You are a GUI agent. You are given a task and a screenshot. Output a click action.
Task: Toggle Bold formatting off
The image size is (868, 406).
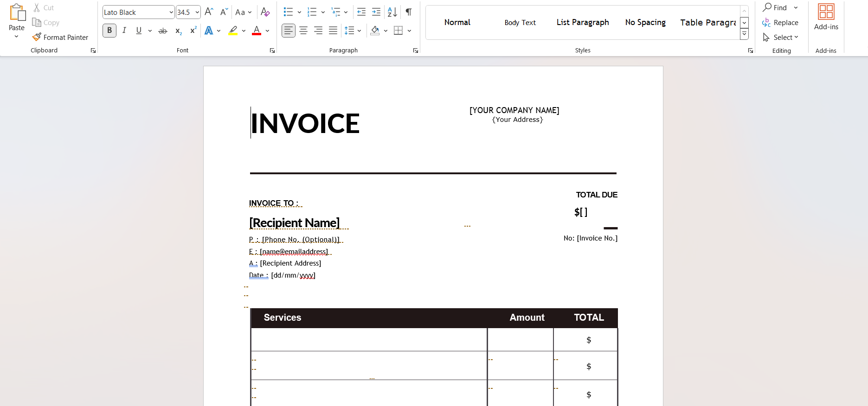point(109,31)
